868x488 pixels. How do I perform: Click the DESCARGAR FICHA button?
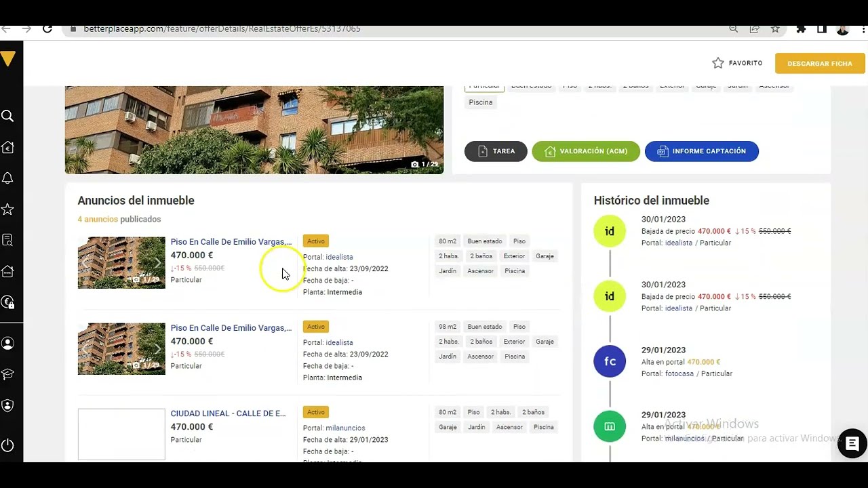click(x=820, y=63)
